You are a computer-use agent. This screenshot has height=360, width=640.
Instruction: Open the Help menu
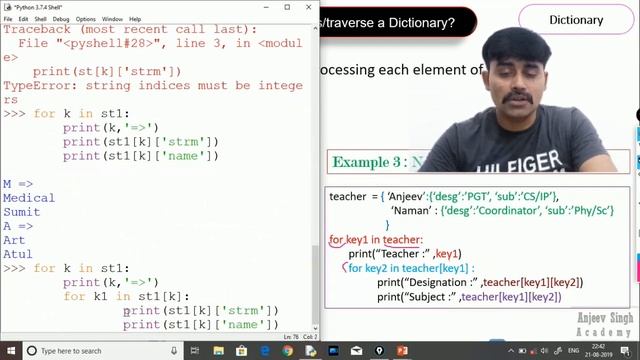pyautogui.click(x=135, y=19)
